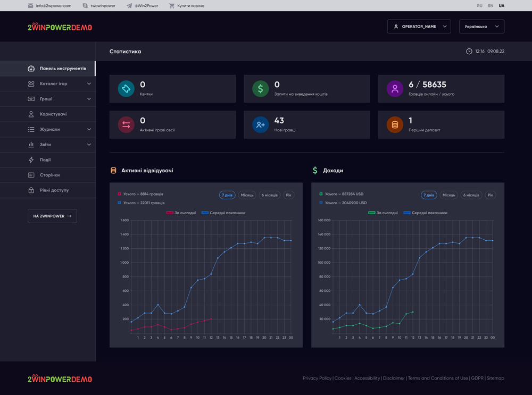532x395 pixels.
Task: Open the Privacy Policy footer link
Action: coord(317,379)
